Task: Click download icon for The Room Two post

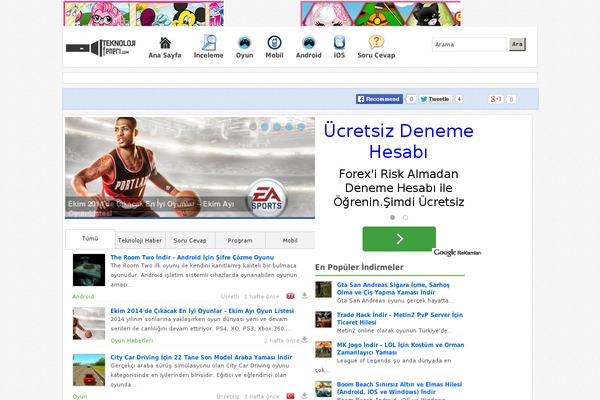Action: coord(303,296)
